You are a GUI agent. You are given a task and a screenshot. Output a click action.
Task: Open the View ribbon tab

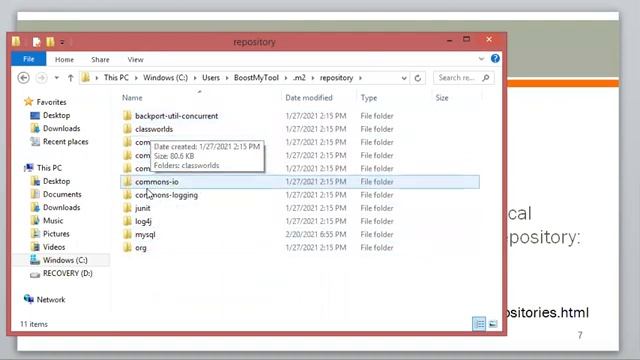(x=135, y=60)
